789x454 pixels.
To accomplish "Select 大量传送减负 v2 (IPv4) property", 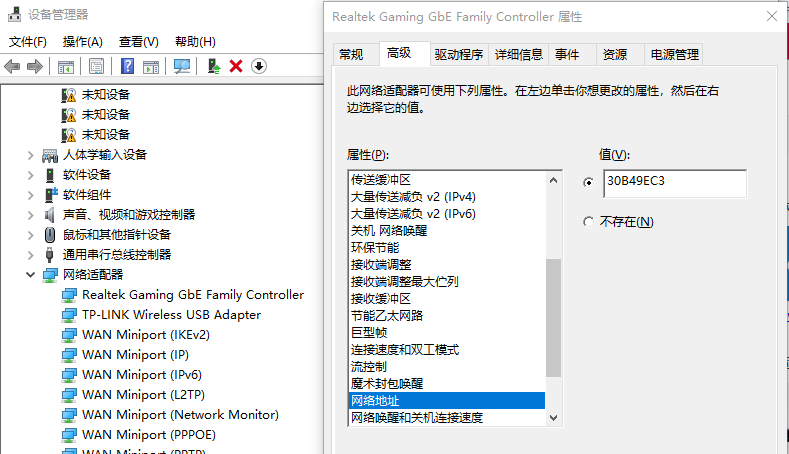I will (x=413, y=197).
